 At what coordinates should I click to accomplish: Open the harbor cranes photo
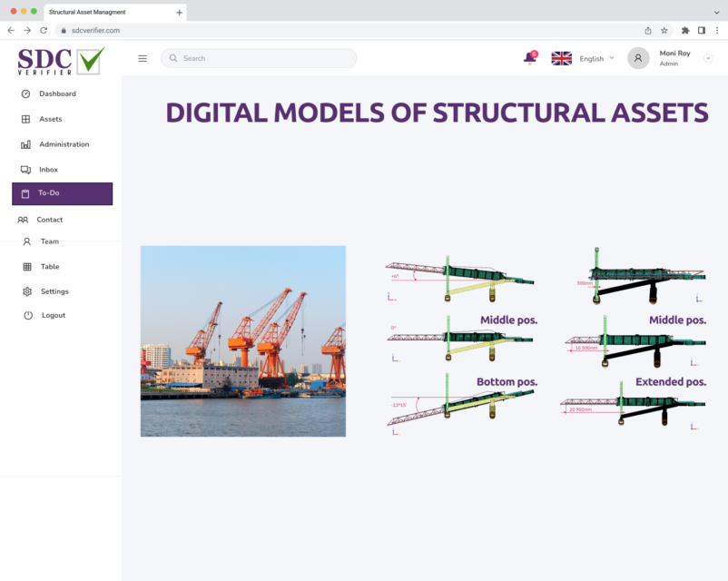pyautogui.click(x=242, y=340)
